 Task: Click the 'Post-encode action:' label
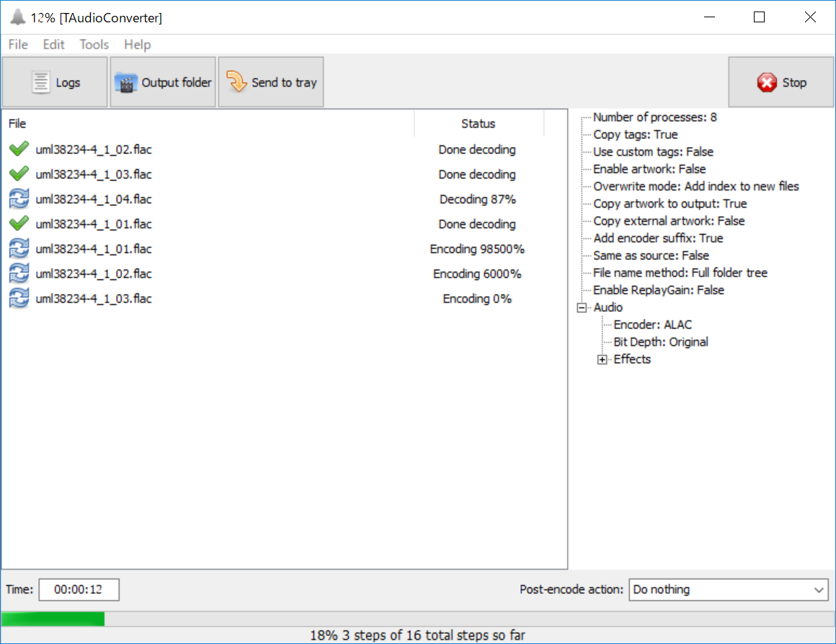point(572,590)
